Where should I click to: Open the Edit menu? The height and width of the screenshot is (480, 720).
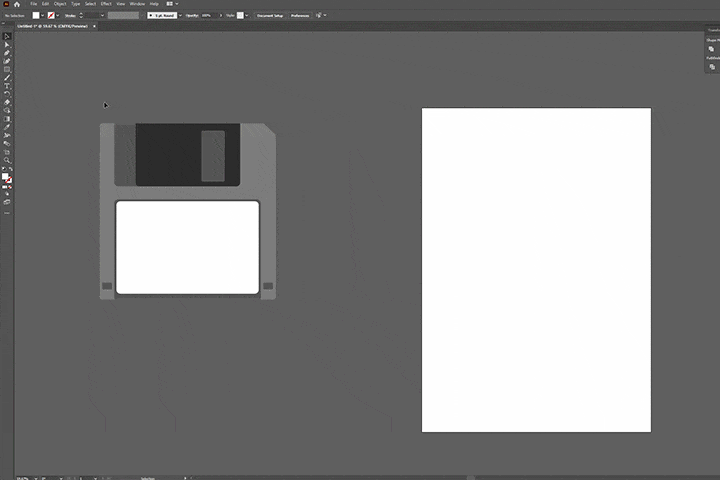[45, 4]
